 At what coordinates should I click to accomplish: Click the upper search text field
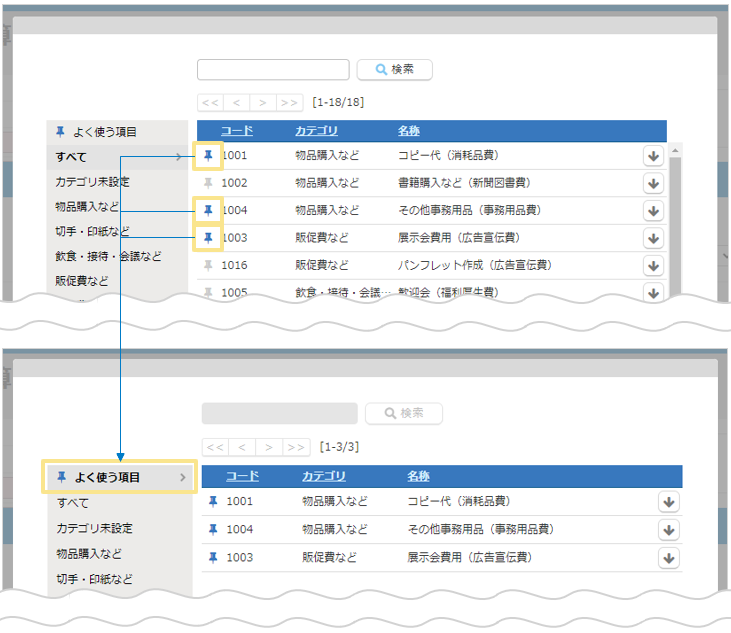pyautogui.click(x=273, y=69)
